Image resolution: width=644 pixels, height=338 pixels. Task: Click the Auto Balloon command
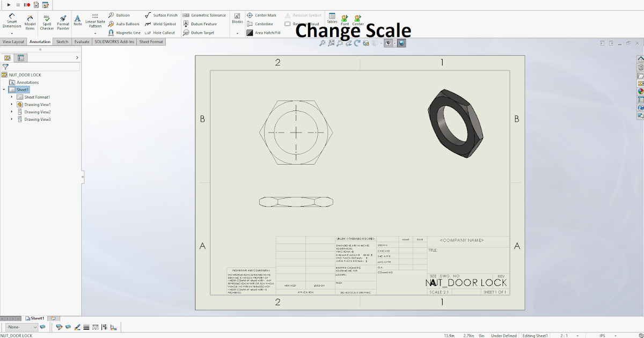(125, 24)
